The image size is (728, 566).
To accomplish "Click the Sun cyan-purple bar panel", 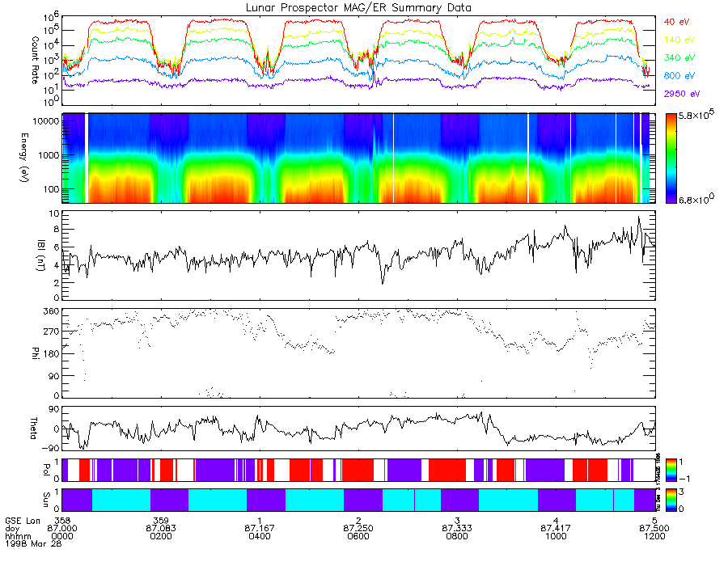I will 358,500.
